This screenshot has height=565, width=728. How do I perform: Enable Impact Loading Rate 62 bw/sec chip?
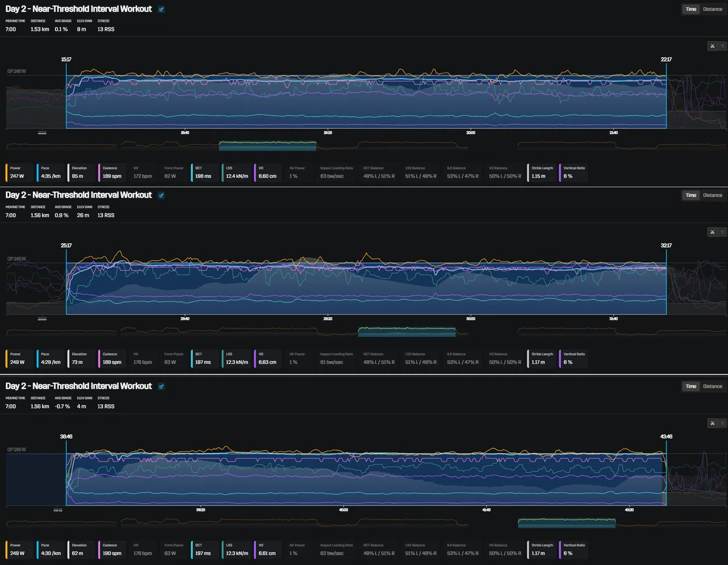tap(337, 550)
